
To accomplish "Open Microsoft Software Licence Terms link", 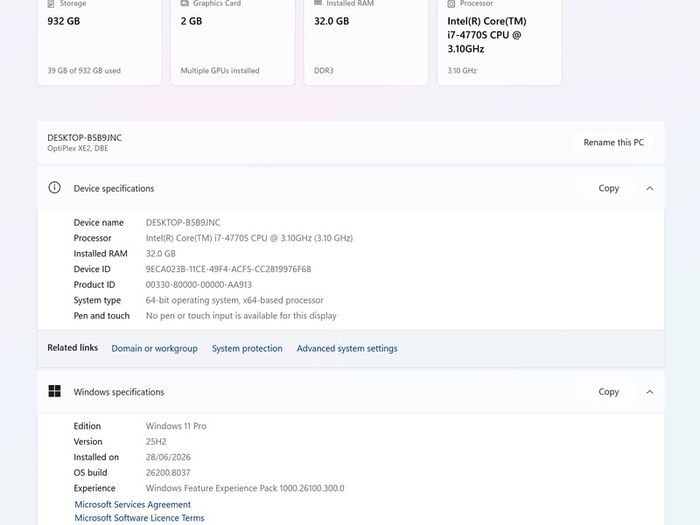I will [139, 518].
